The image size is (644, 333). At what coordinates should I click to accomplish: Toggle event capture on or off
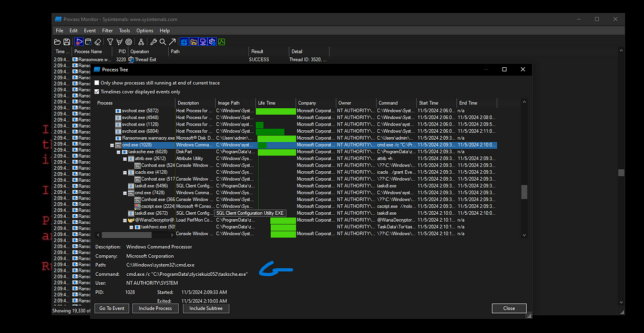tap(79, 41)
